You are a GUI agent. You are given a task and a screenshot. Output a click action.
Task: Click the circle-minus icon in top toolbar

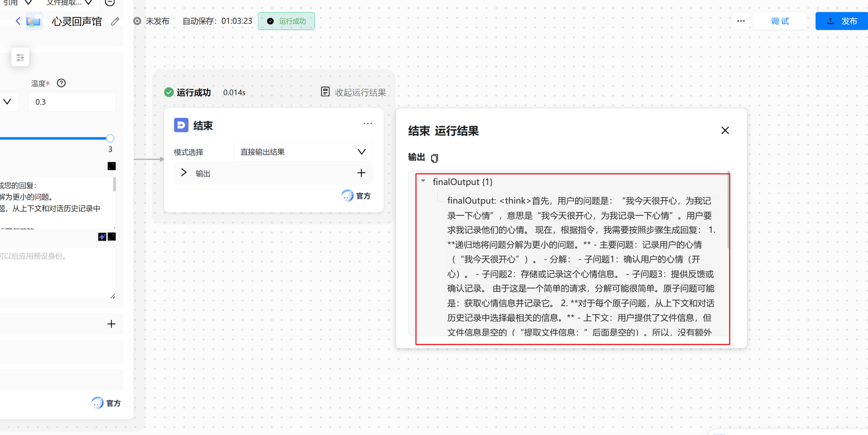click(110, 3)
